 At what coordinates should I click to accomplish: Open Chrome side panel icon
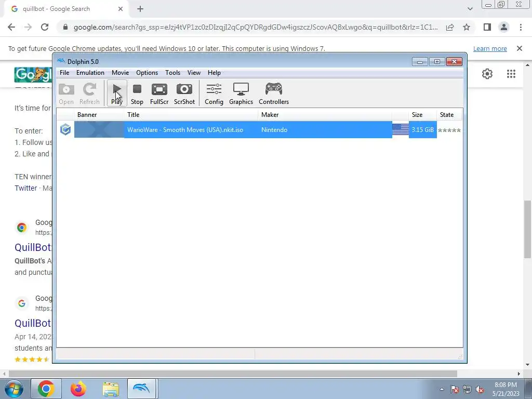[487, 27]
